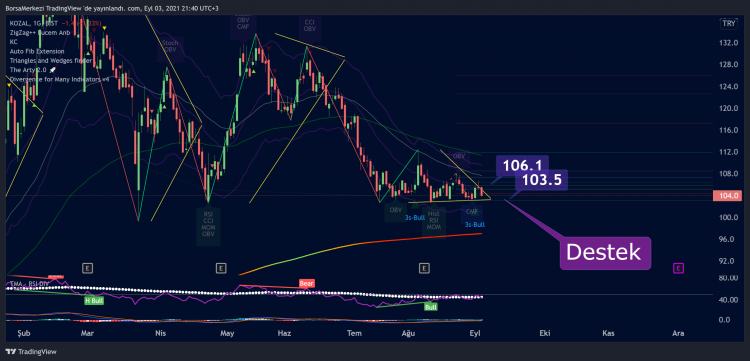Select the 106.1 price callout
The width and height of the screenshot is (750, 361).
[x=522, y=166]
